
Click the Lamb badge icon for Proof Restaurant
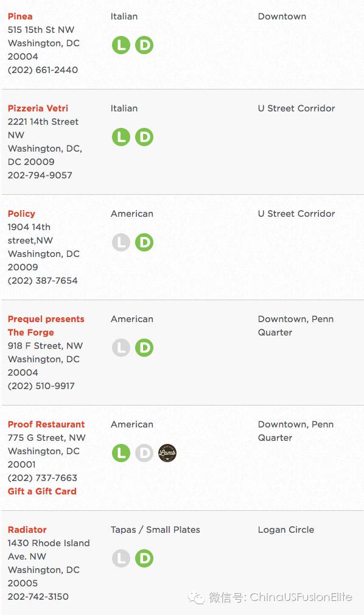coord(167,453)
